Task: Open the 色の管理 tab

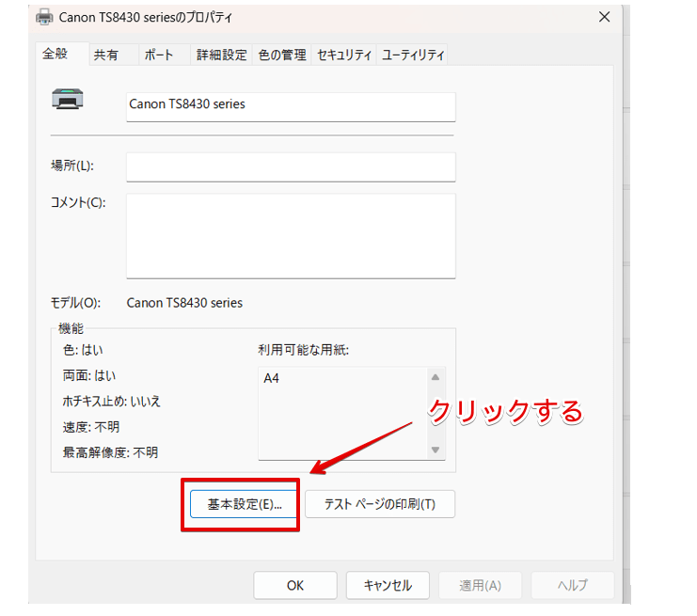Action: [x=282, y=55]
